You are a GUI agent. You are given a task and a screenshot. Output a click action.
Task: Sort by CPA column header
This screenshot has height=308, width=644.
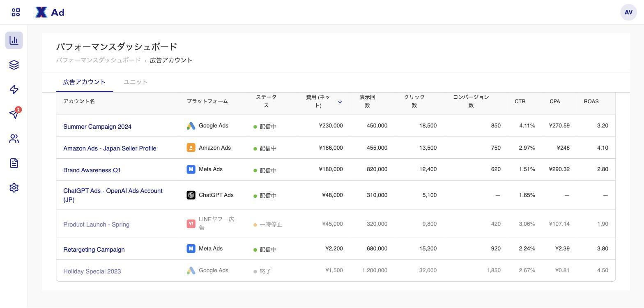(x=555, y=101)
